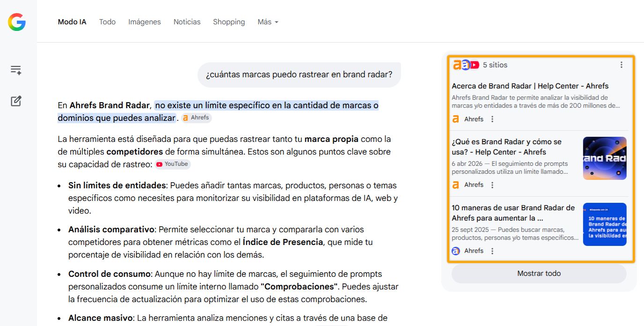Open the 'Acerca de Brand Radar' help article link
Viewport: 644px width, 326px height.
point(530,86)
